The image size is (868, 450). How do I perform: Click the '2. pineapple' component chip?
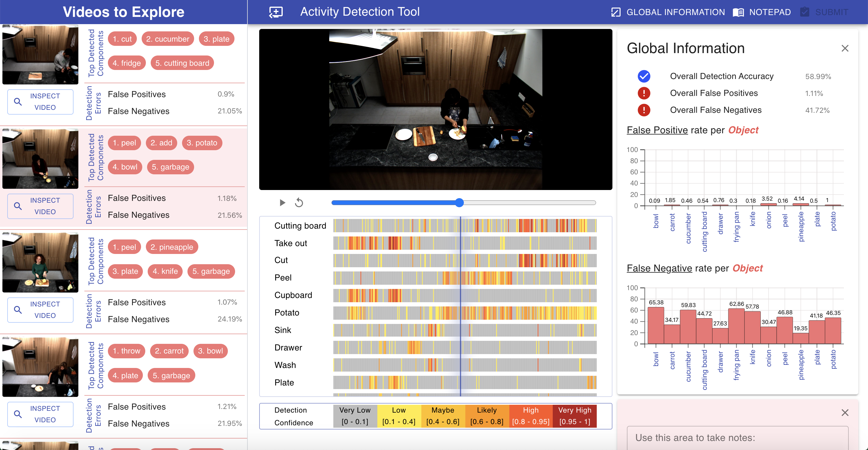171,247
